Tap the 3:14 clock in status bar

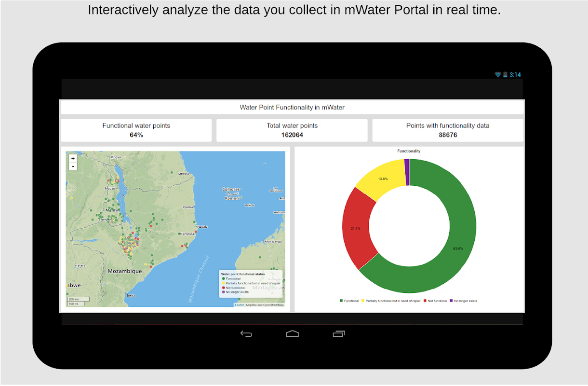(515, 75)
